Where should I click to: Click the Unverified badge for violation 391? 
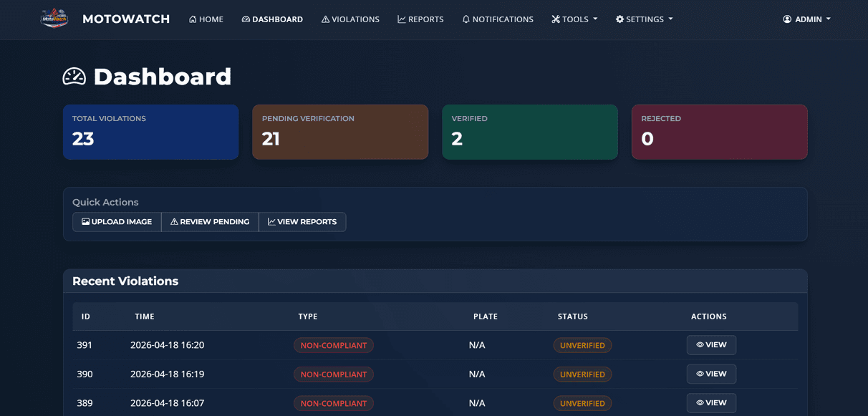pyautogui.click(x=582, y=345)
